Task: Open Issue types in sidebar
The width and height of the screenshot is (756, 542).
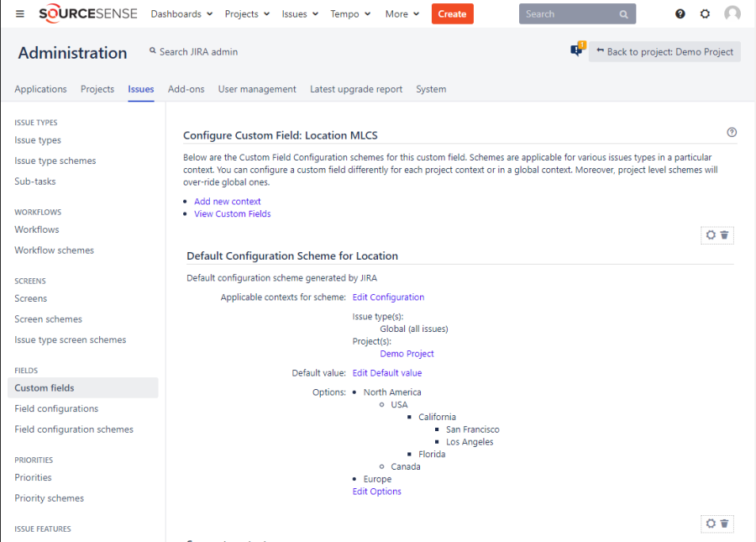Action: (38, 140)
